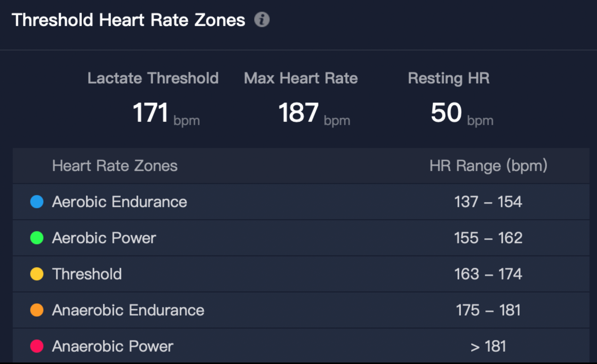
Task: Click the Heart Rate Zones column header
Action: [115, 166]
